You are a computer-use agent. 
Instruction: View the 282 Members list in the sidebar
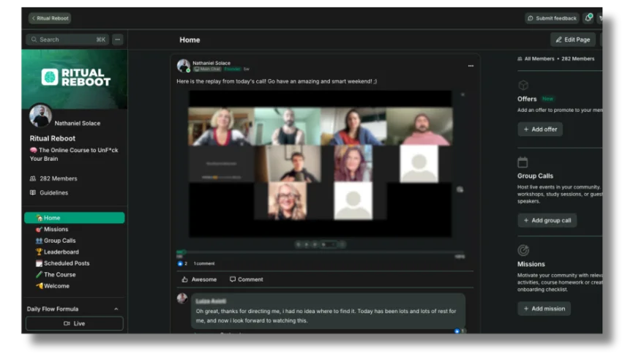point(53,178)
